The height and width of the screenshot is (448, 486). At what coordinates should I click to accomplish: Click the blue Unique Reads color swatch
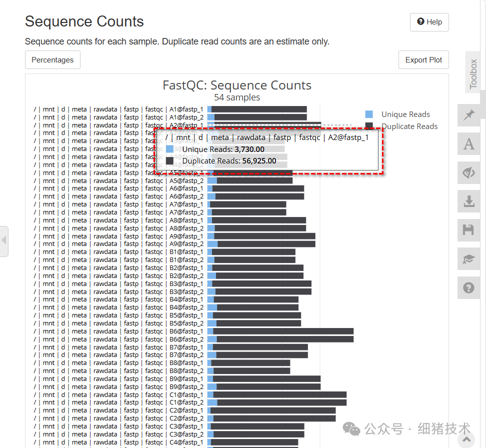pyautogui.click(x=370, y=114)
